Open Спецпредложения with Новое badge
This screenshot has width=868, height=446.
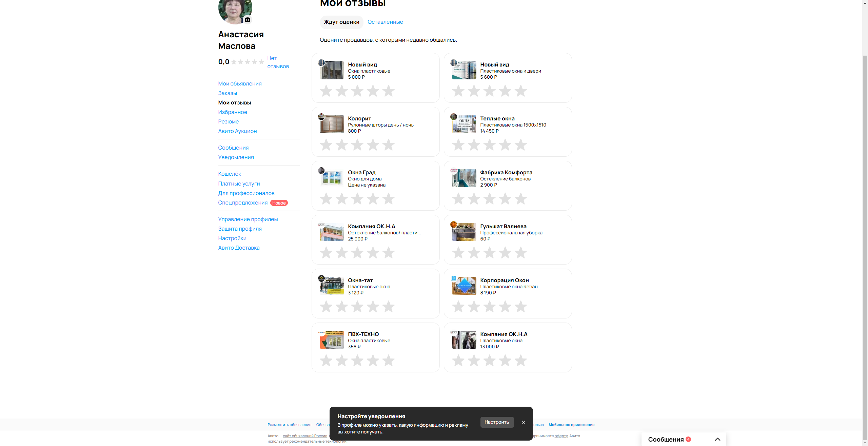243,202
